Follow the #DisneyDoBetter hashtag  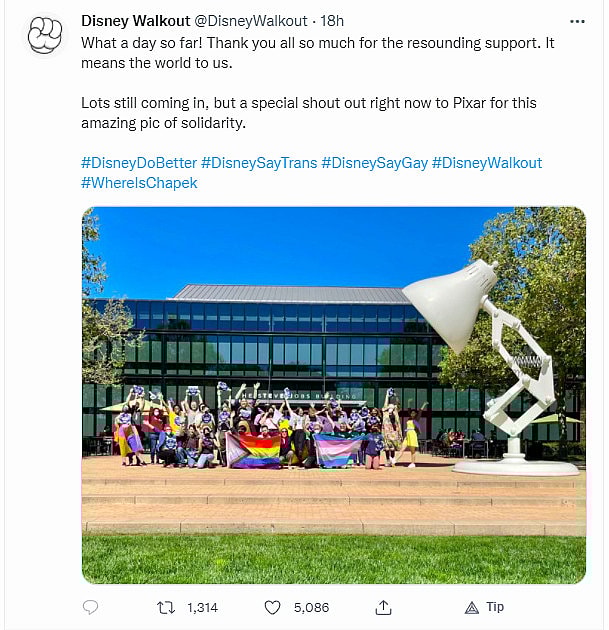point(138,162)
